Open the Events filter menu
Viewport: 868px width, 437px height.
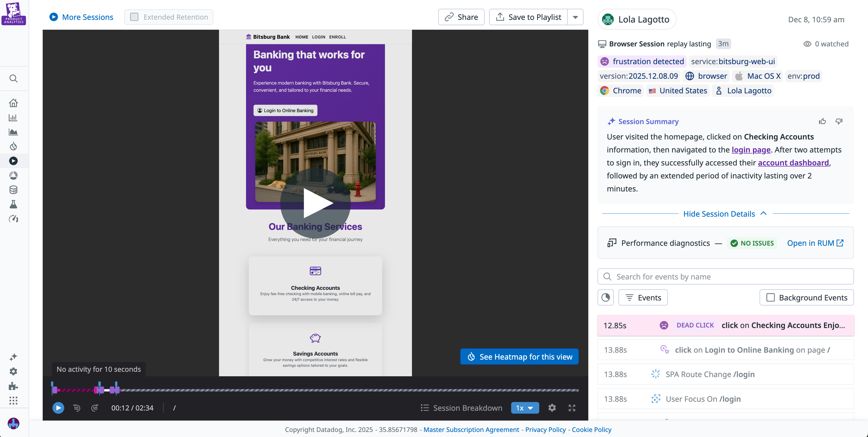coord(643,298)
